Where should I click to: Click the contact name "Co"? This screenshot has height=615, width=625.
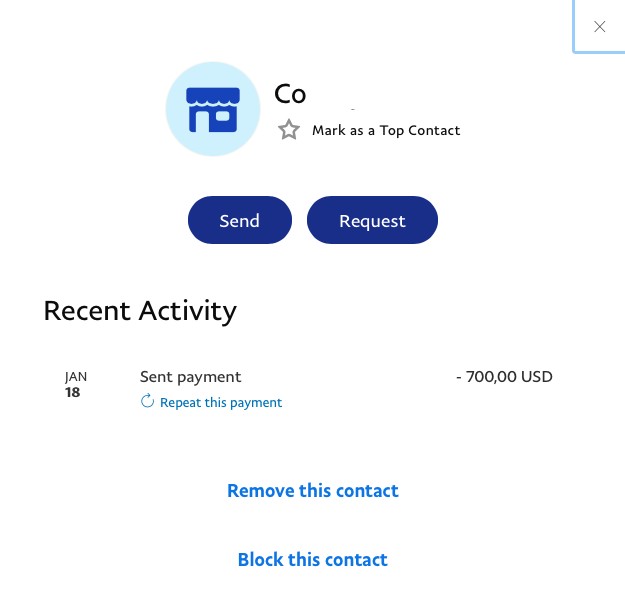290,94
